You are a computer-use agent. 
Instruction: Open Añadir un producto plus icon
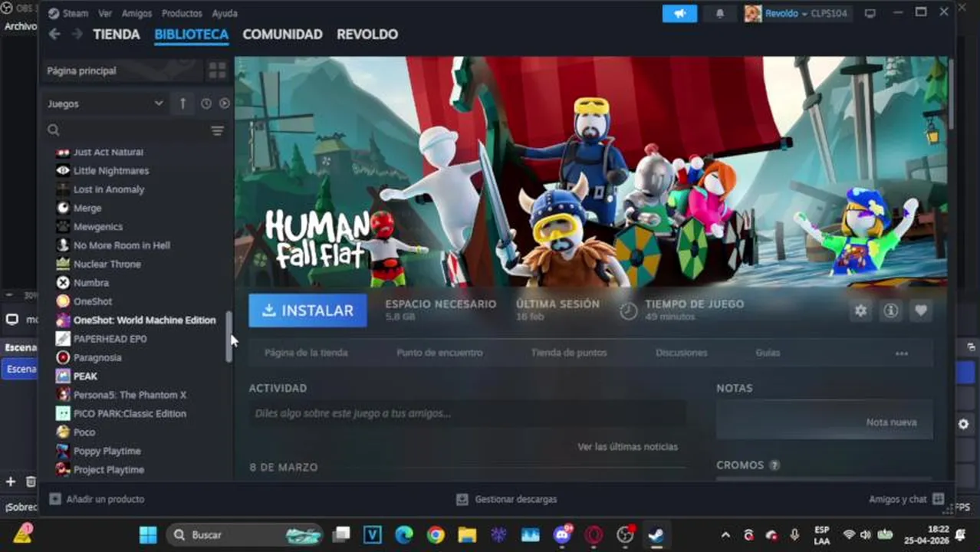(x=54, y=499)
